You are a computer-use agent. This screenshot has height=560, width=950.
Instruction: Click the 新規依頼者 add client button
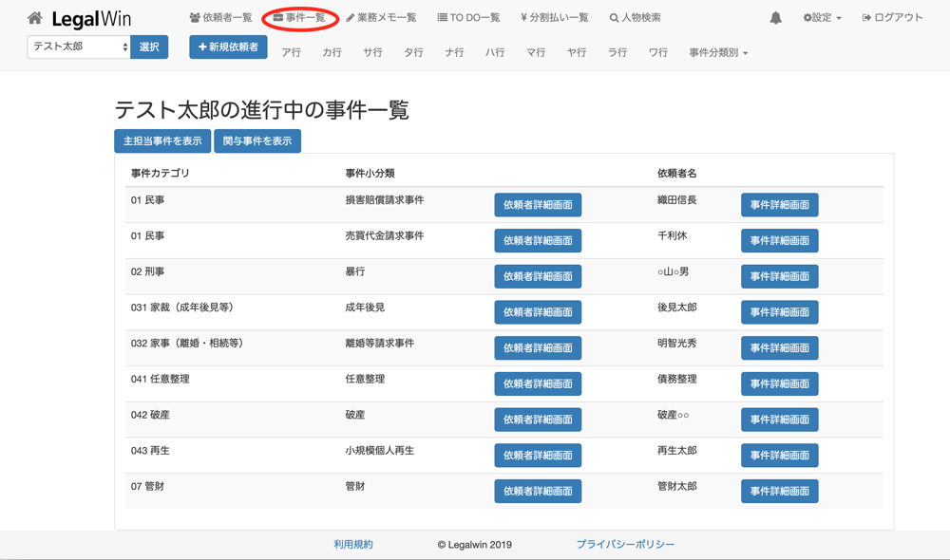pyautogui.click(x=228, y=47)
